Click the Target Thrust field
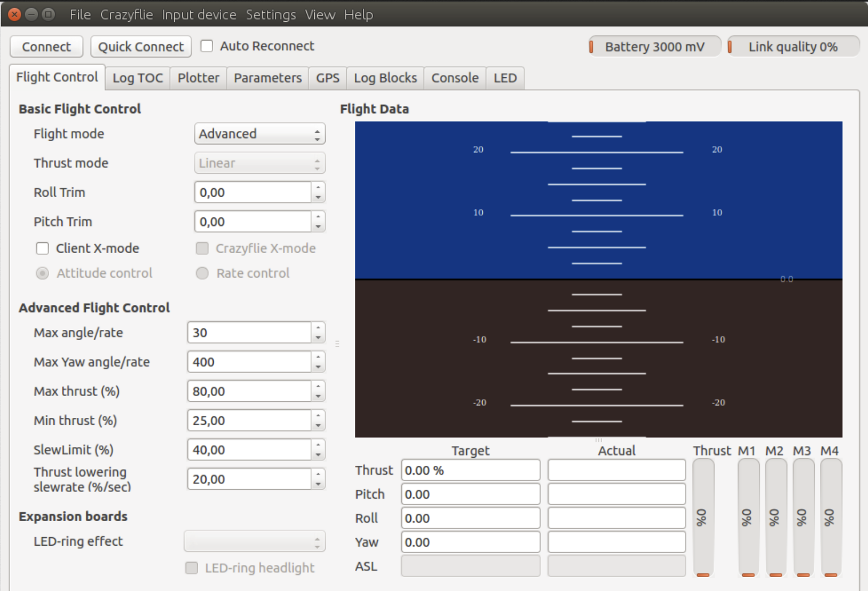Screen dimensions: 868x591 coord(470,471)
